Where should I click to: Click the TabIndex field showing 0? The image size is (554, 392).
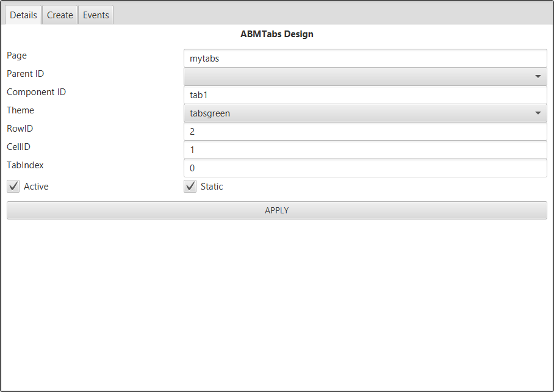click(x=365, y=168)
